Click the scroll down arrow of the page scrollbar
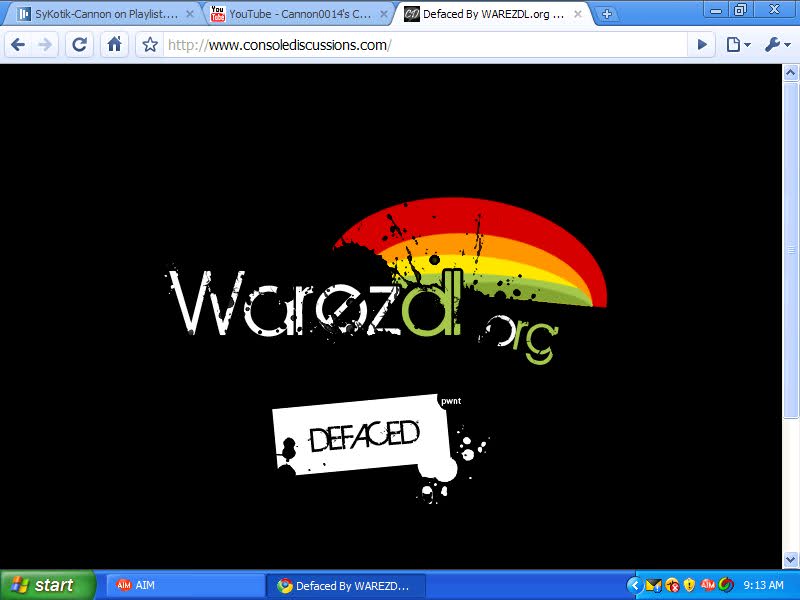 point(791,560)
